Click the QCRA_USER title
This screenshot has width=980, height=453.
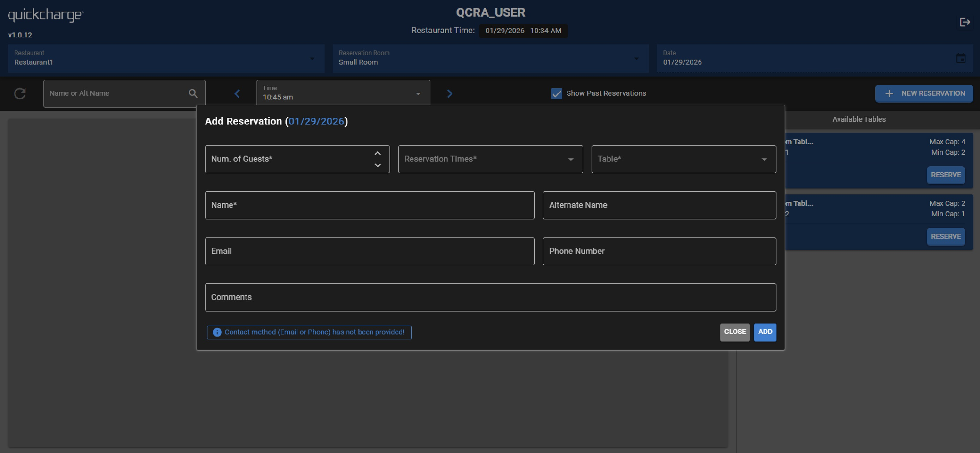point(490,13)
